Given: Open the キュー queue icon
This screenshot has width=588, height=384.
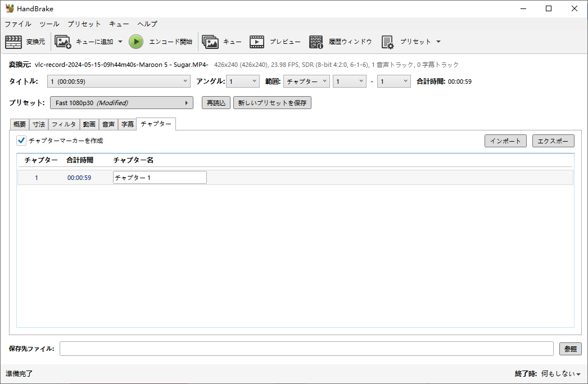Looking at the screenshot, I should pos(210,42).
